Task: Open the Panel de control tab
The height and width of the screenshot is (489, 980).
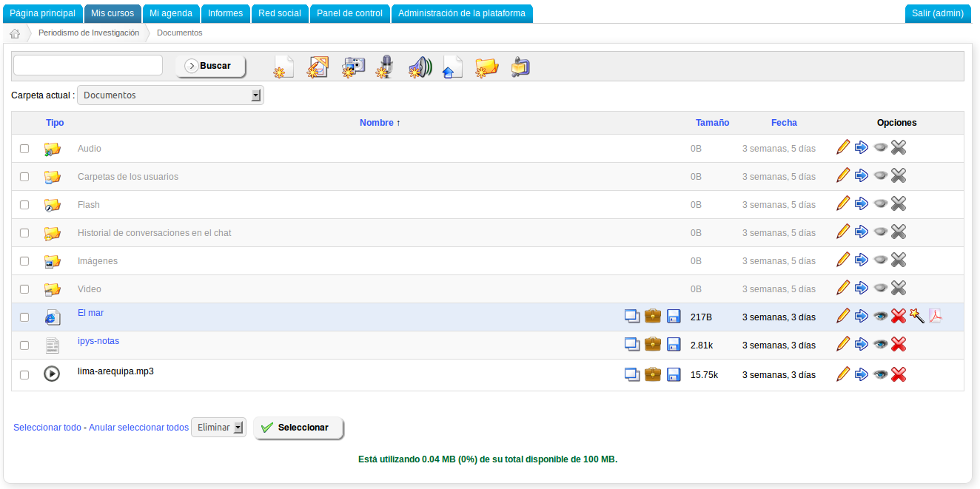Action: pyautogui.click(x=349, y=13)
